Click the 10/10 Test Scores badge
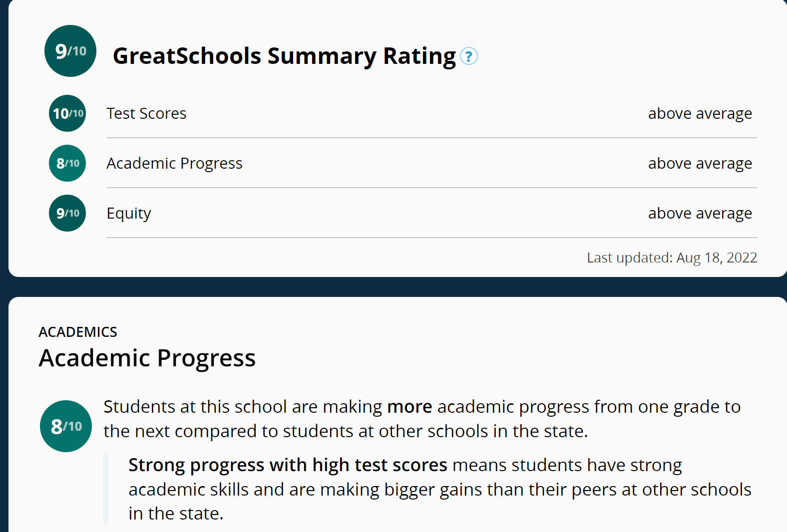 67,113
